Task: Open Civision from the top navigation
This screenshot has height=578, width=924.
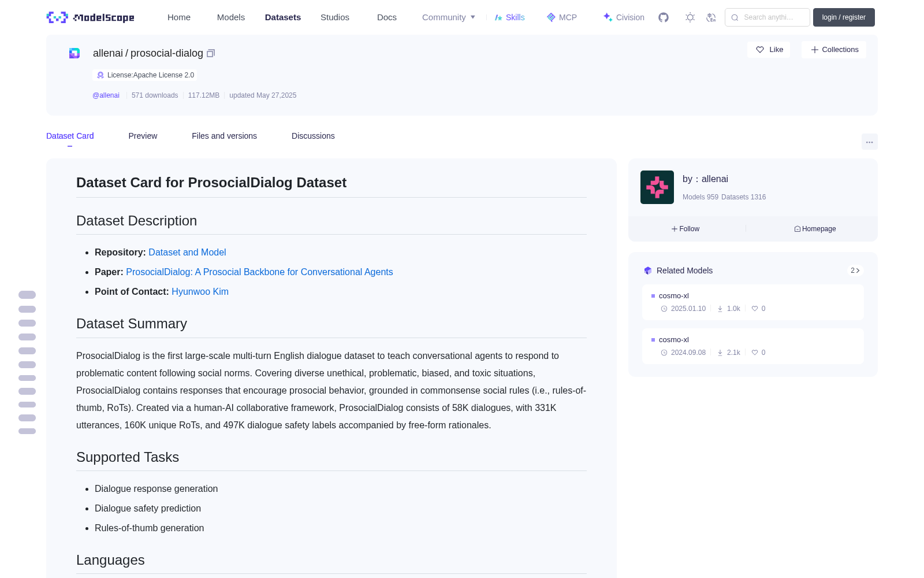Action: [x=624, y=17]
